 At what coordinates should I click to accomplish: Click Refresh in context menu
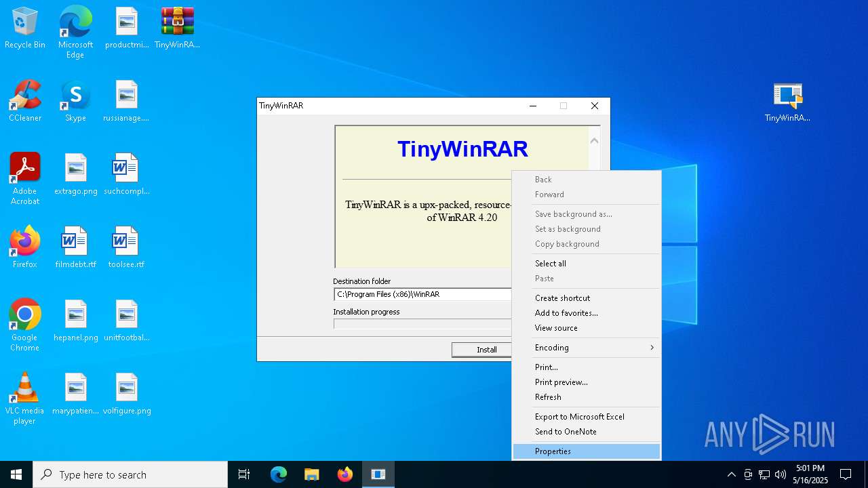click(587, 397)
